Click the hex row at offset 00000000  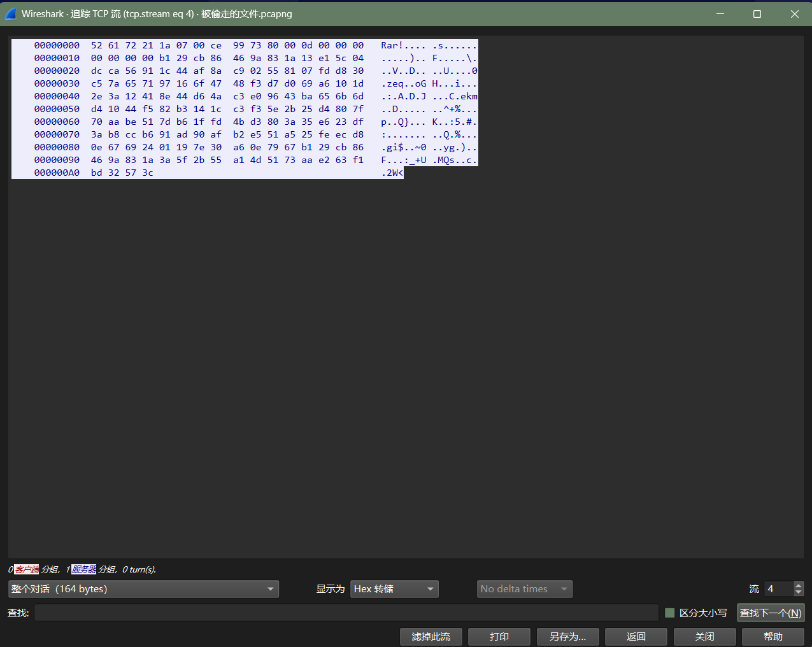click(245, 45)
